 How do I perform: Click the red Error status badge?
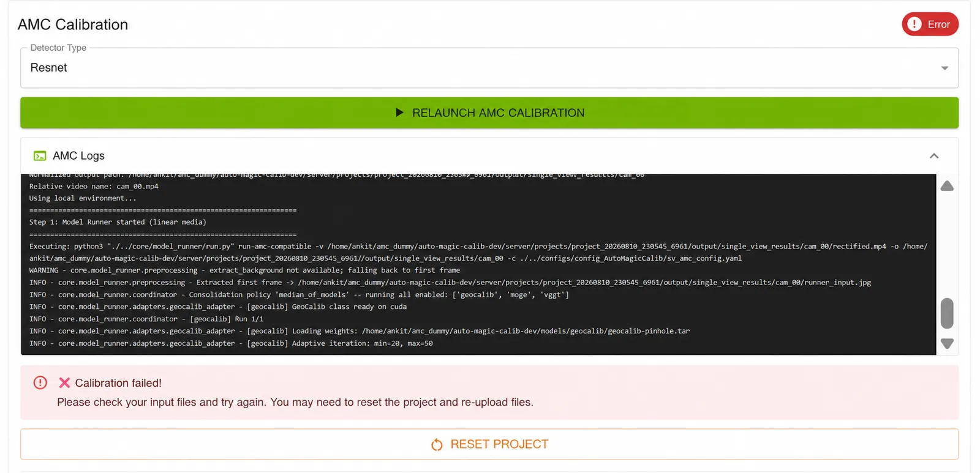pyautogui.click(x=930, y=24)
